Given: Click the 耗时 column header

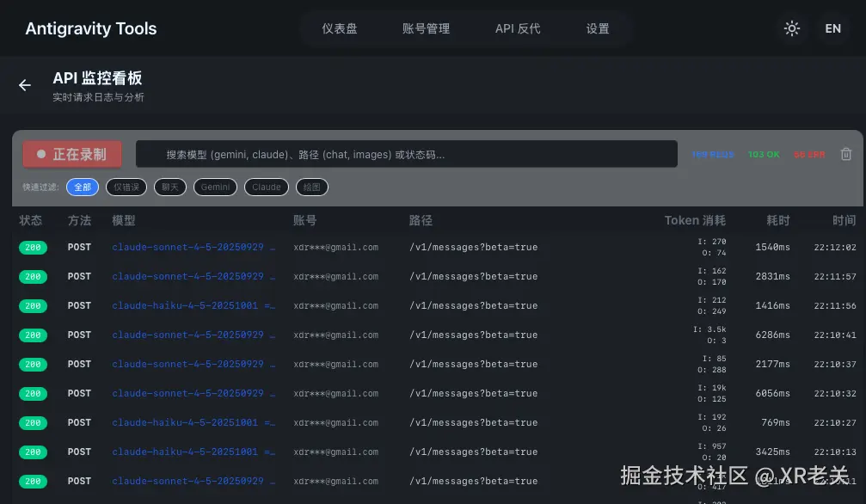Looking at the screenshot, I should (778, 220).
